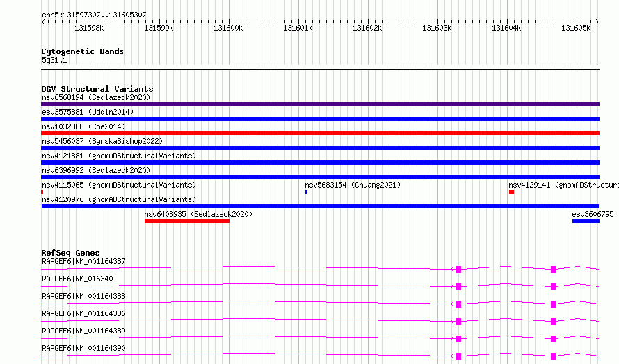Click the small red nsv4129141 variant marker
619x364 pixels.
click(512, 192)
